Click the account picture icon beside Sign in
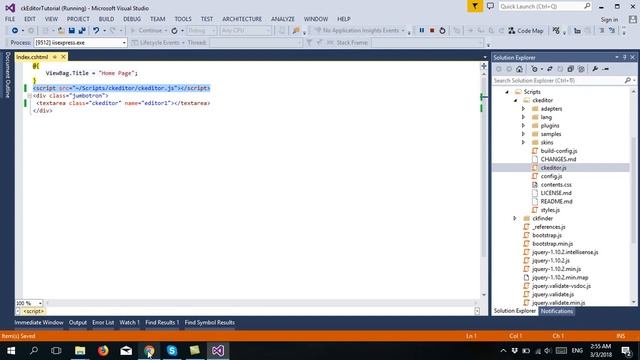 (x=633, y=19)
